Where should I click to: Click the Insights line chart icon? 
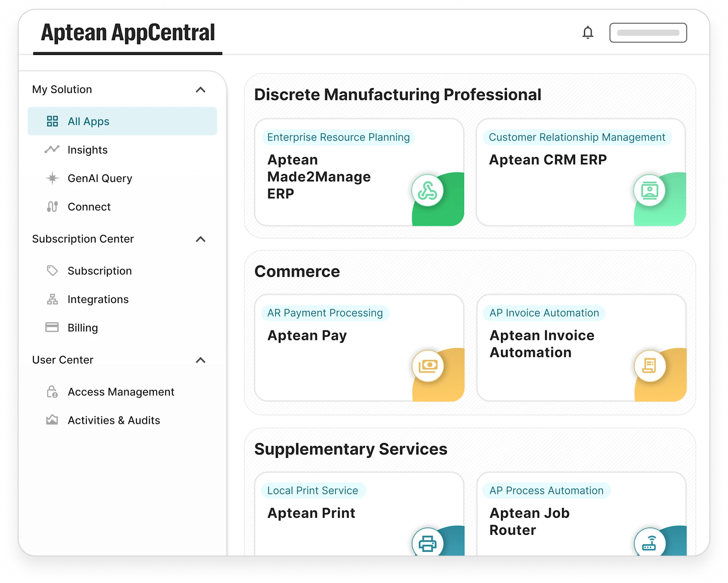point(52,149)
